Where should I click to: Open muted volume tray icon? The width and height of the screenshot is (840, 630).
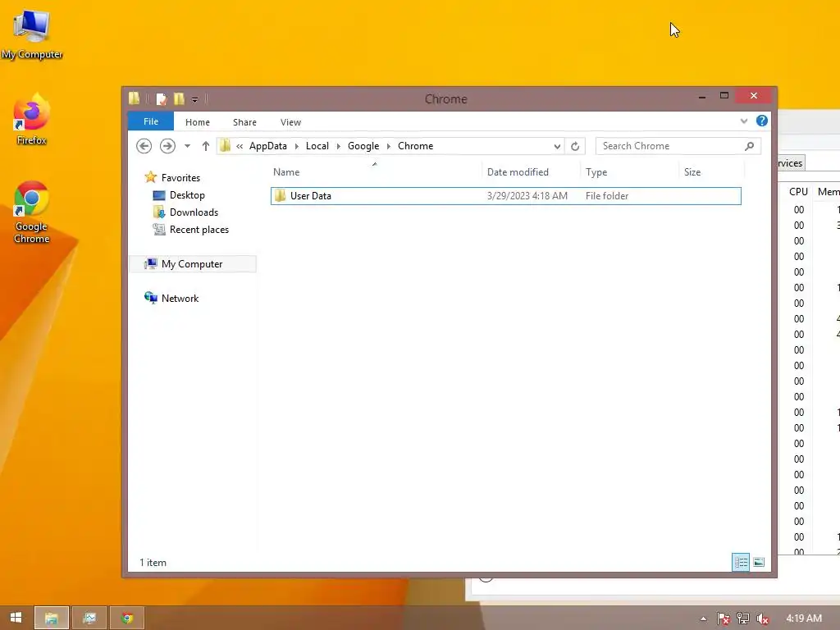point(762,619)
